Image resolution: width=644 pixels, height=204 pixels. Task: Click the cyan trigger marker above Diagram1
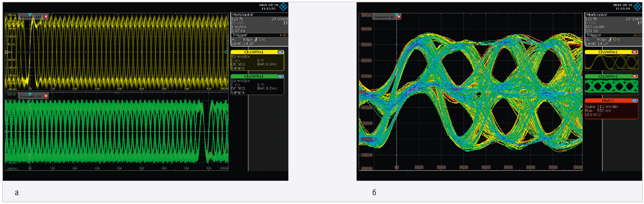click(30, 14)
